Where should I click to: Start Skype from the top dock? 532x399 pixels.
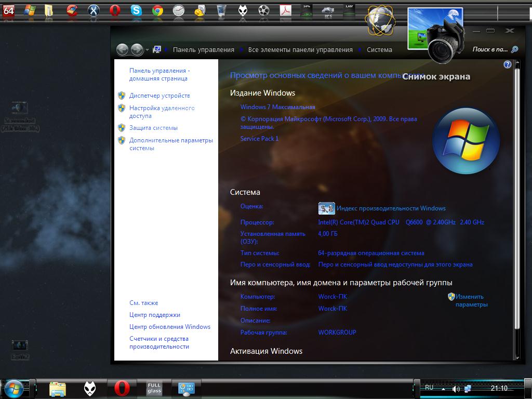click(x=137, y=11)
